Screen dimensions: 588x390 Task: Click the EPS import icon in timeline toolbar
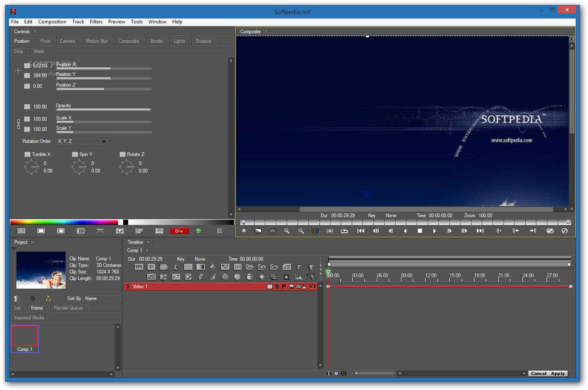(139, 267)
